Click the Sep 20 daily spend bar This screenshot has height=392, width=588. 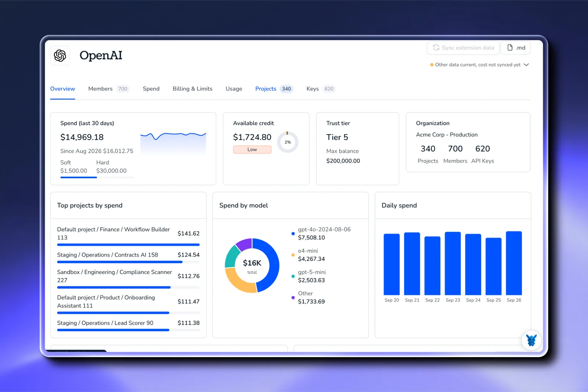point(392,265)
